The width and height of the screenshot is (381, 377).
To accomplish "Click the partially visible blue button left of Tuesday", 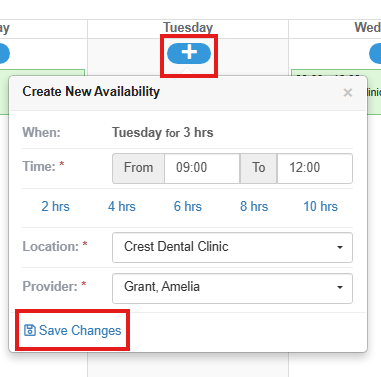I will coord(5,53).
